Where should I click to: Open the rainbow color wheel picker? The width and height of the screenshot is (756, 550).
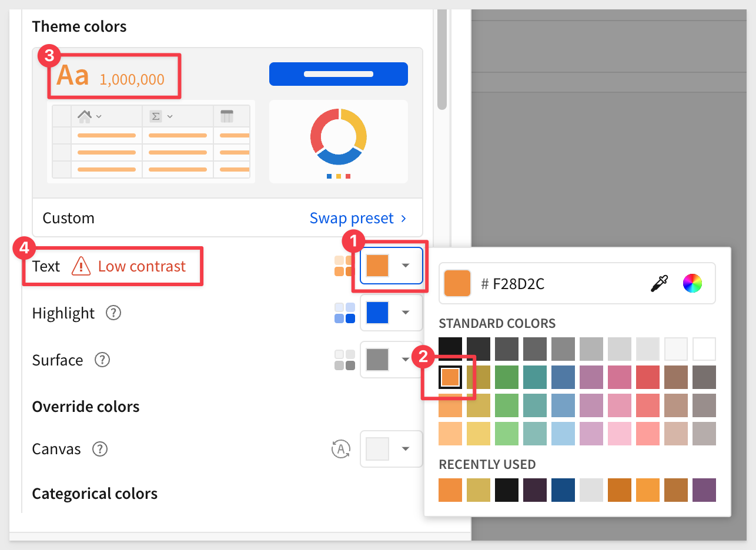click(x=693, y=284)
